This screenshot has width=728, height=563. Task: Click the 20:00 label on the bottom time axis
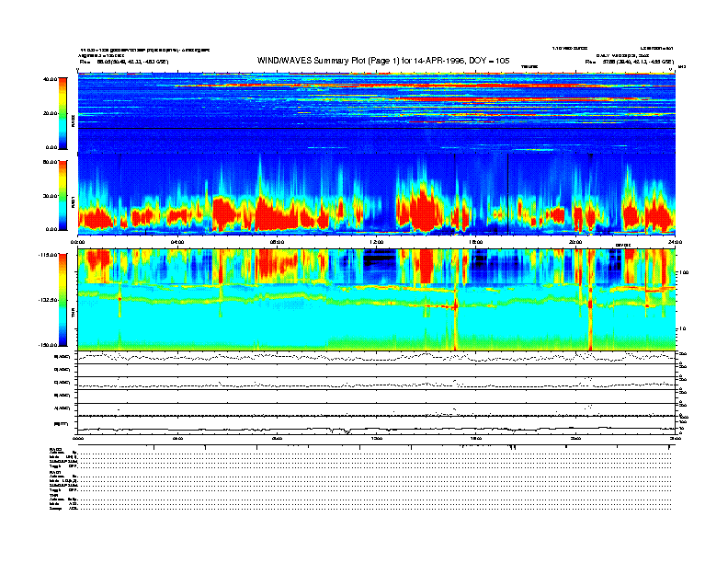point(575,438)
